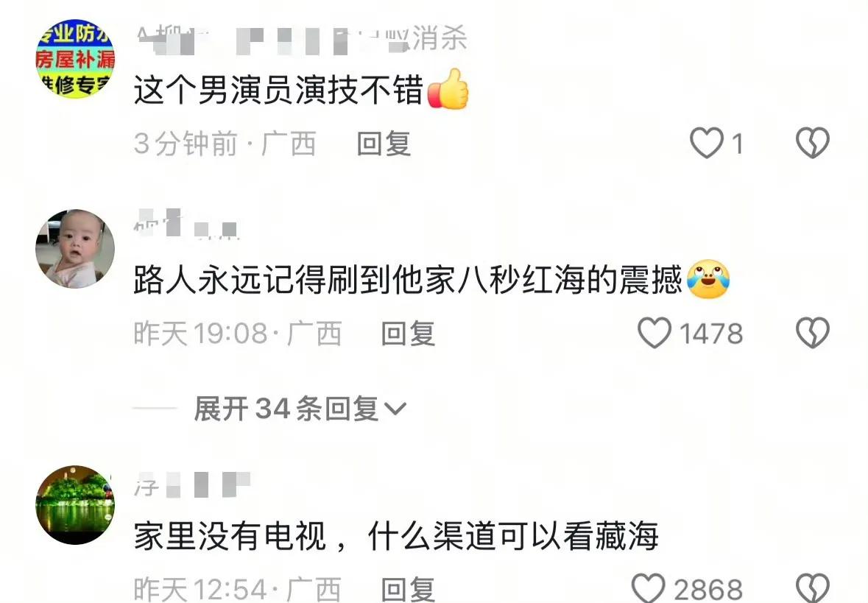Image resolution: width=868 pixels, height=603 pixels.
Task: Open the baby photo avatar profile
Action: (75, 249)
